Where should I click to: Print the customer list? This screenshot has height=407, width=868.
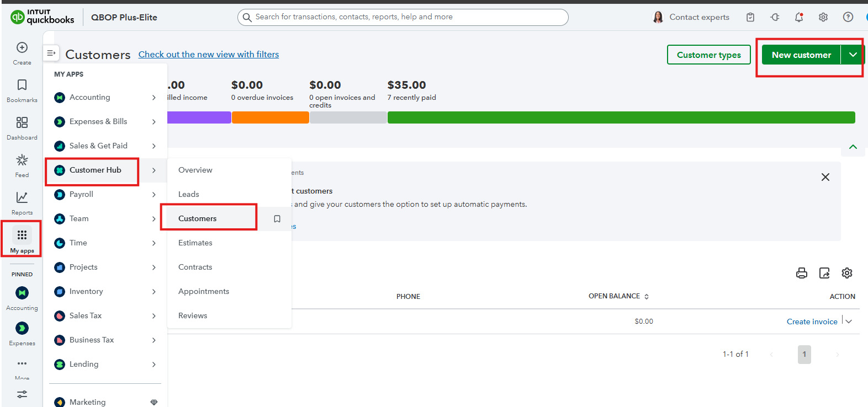point(801,273)
